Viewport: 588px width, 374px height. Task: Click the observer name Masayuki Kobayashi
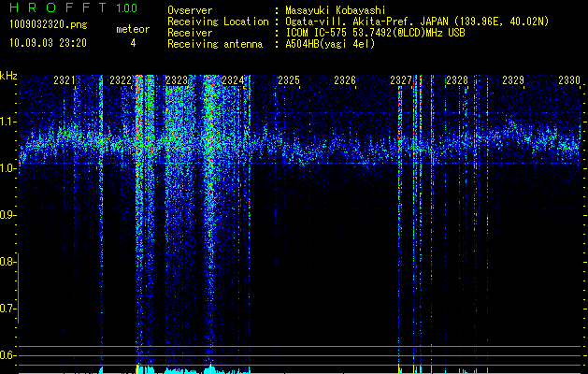(336, 10)
